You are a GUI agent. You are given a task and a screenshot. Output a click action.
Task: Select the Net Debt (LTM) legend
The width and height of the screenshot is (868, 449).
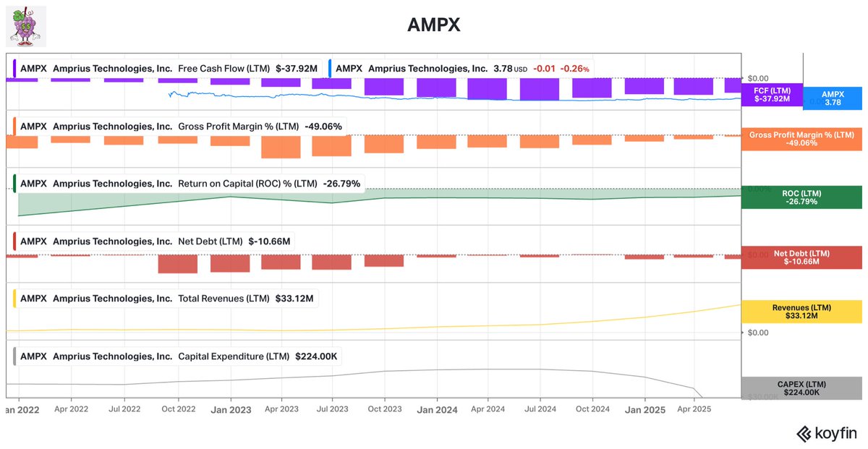[153, 241]
